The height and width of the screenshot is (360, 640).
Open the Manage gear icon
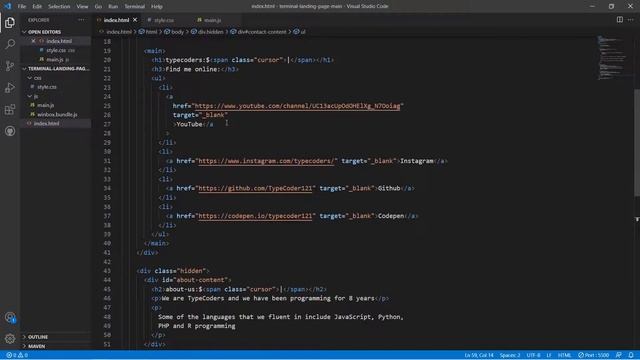[10, 338]
